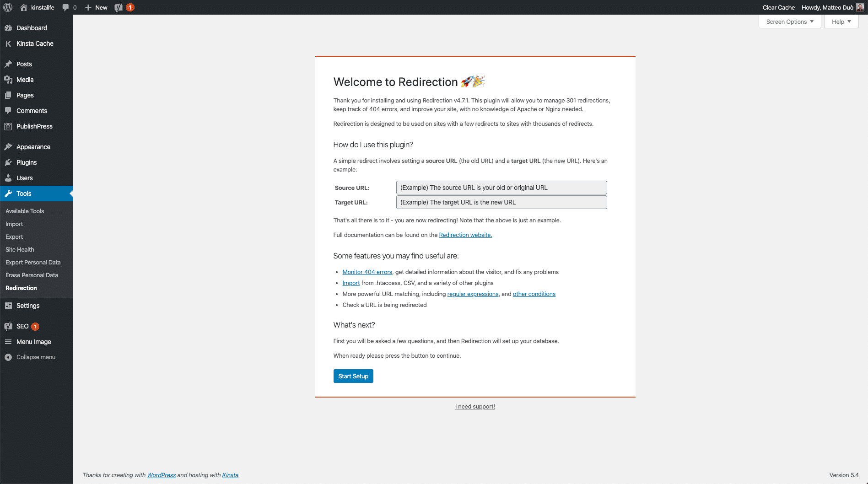Viewport: 868px width, 484px height.
Task: Select the Dashboard icon in the sidebar
Action: click(8, 28)
